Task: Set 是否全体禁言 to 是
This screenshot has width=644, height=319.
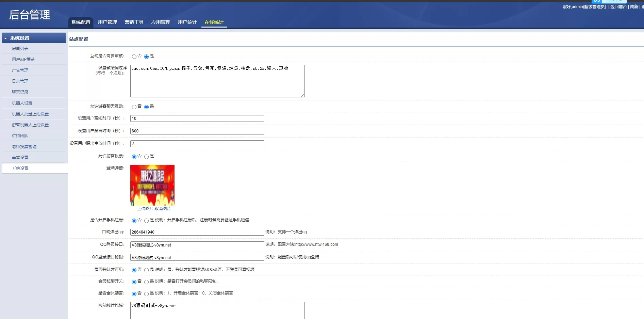Action: point(146,294)
